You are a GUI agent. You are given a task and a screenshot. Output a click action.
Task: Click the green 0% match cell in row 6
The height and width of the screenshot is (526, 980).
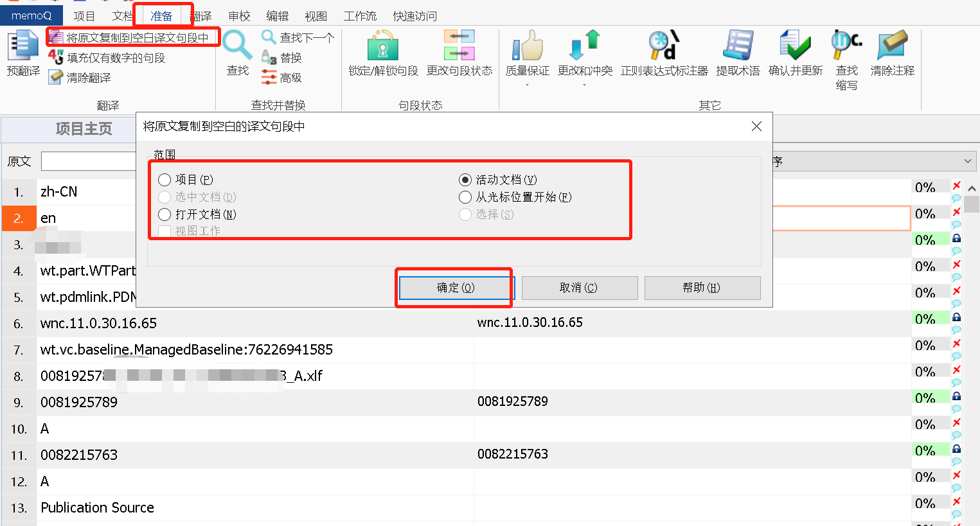930,319
